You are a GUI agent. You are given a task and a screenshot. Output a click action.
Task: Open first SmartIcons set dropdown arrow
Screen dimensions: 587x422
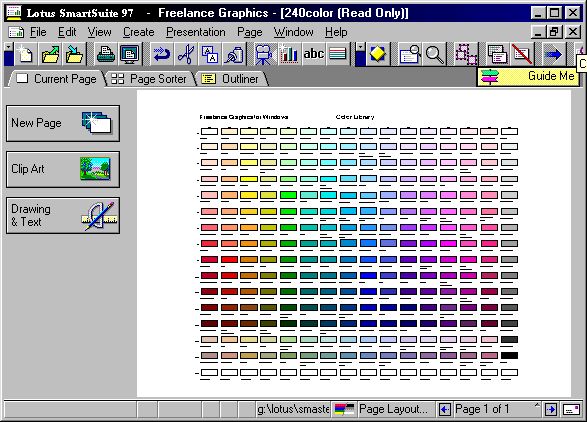[x=9, y=48]
